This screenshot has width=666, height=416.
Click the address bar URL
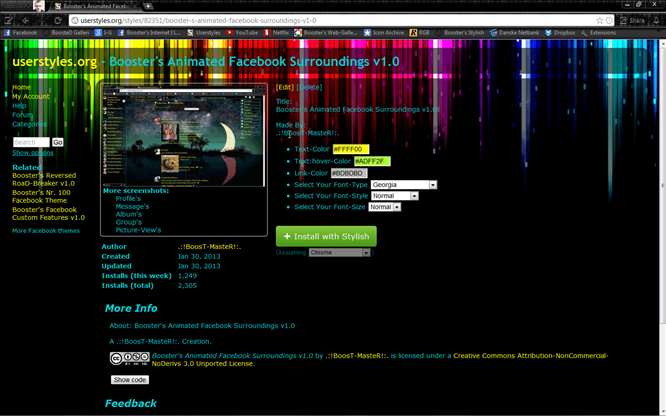tap(198, 20)
